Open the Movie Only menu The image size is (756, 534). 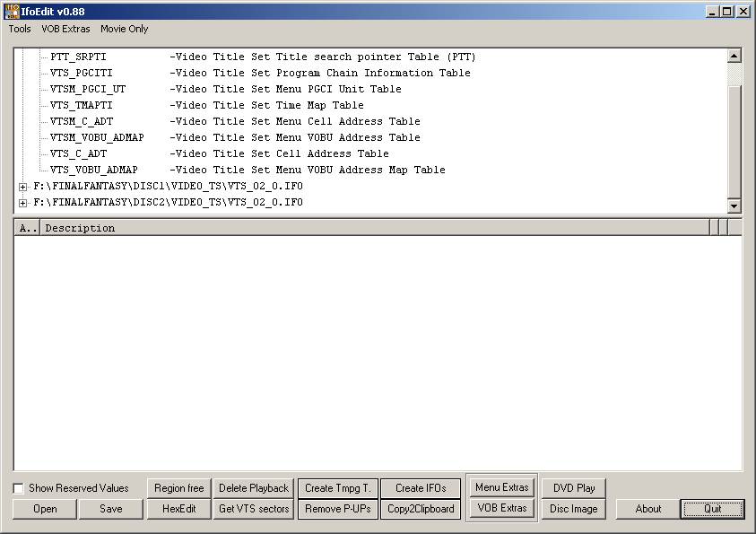point(124,29)
